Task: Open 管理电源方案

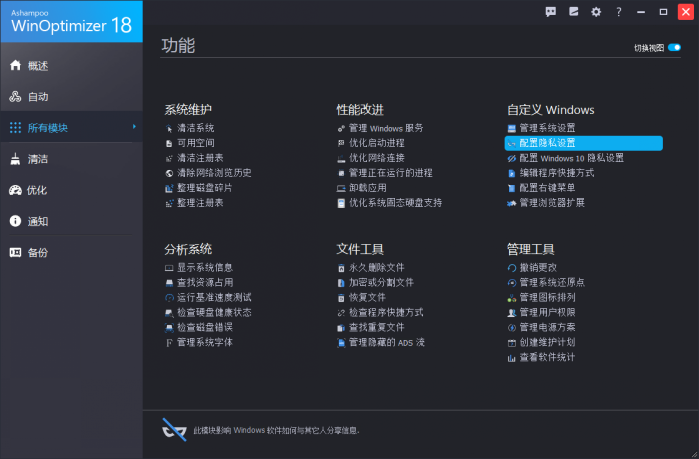Action: click(x=547, y=328)
